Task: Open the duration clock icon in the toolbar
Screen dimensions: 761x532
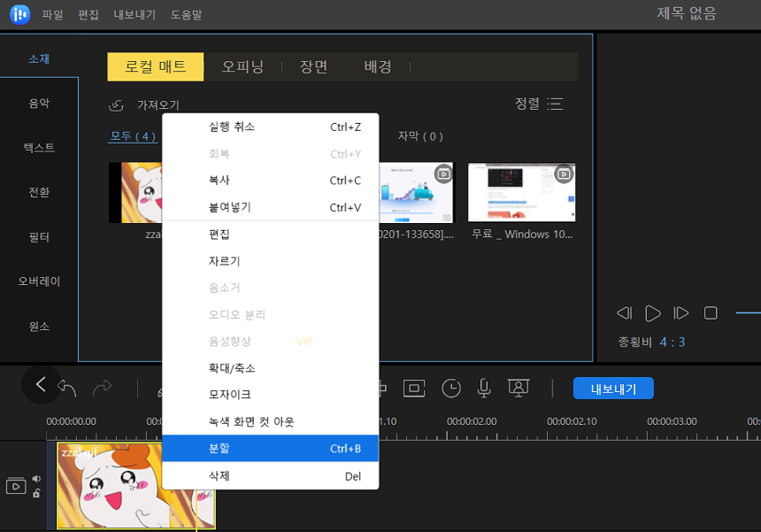Action: tap(451, 388)
